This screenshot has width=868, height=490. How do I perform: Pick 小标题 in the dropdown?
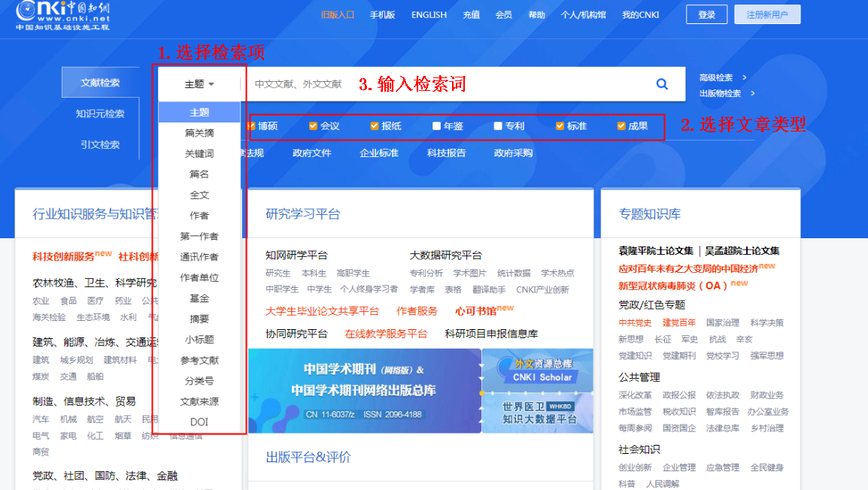199,340
